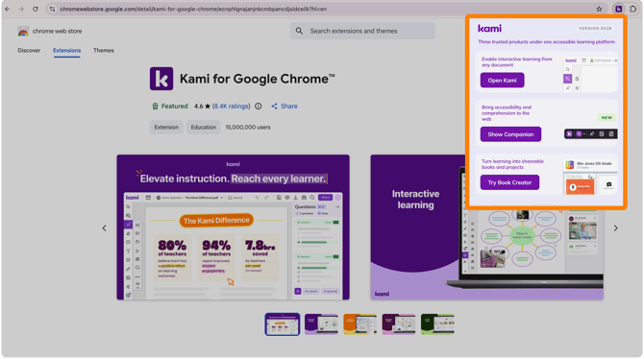The width and height of the screenshot is (644, 359).
Task: Click the Chrome Web Store logo
Action: (x=23, y=31)
